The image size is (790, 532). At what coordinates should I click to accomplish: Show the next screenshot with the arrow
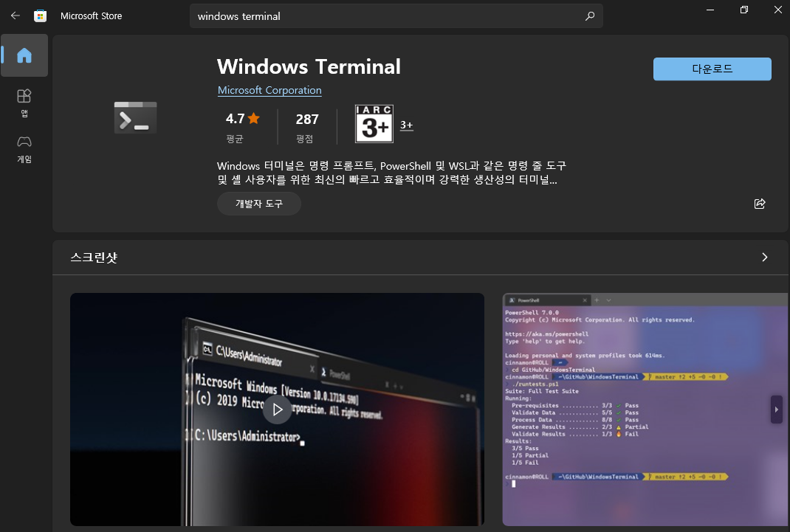[x=777, y=410]
